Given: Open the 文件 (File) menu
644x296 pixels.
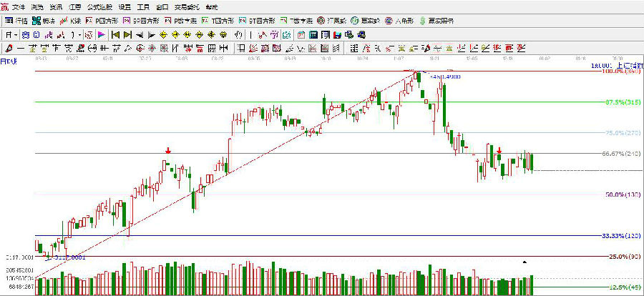Looking at the screenshot, I should (19, 6).
